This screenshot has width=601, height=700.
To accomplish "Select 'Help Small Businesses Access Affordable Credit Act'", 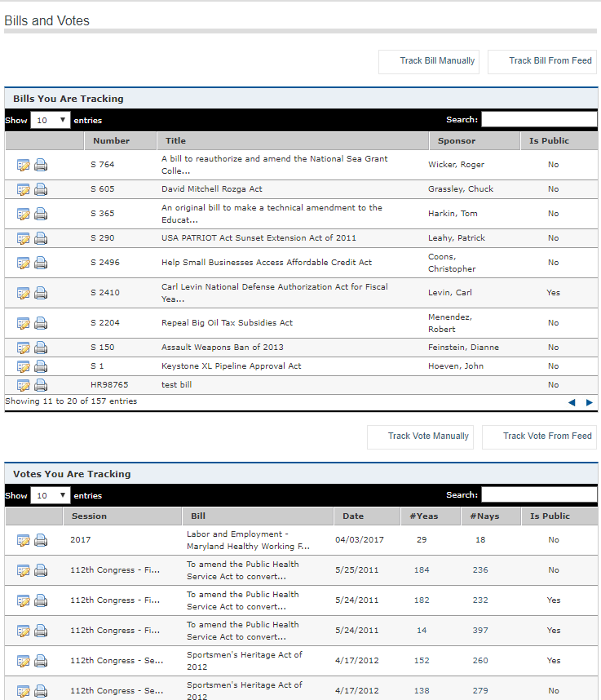I will click(x=267, y=263).
